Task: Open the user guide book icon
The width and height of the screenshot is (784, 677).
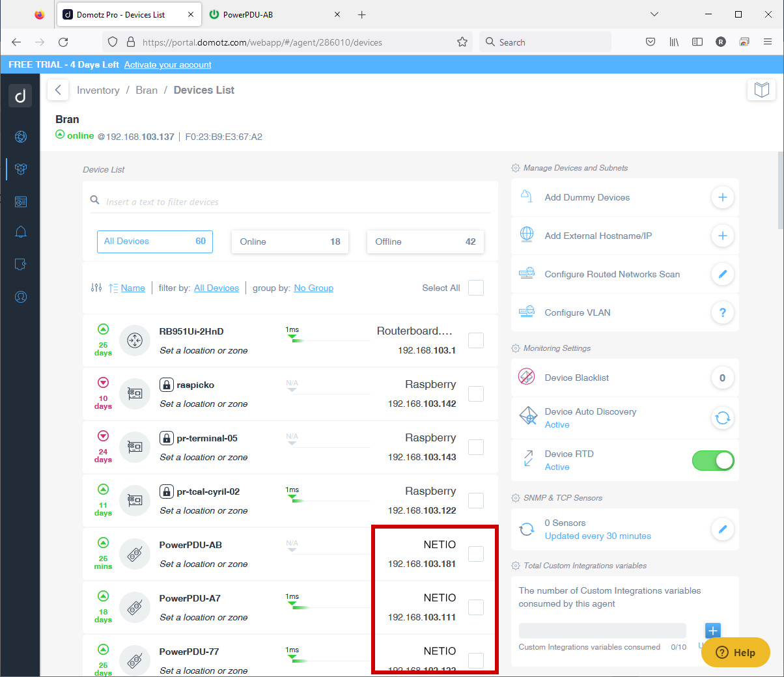Action: pos(761,89)
